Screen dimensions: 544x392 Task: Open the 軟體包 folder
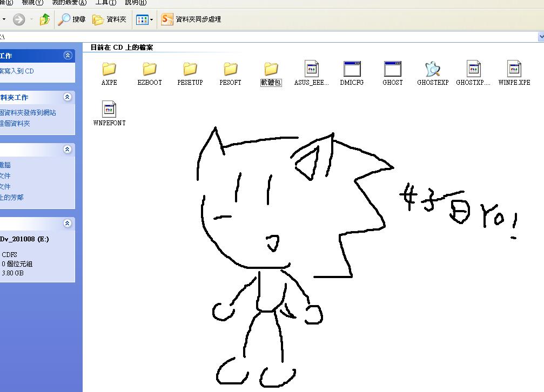pos(271,69)
